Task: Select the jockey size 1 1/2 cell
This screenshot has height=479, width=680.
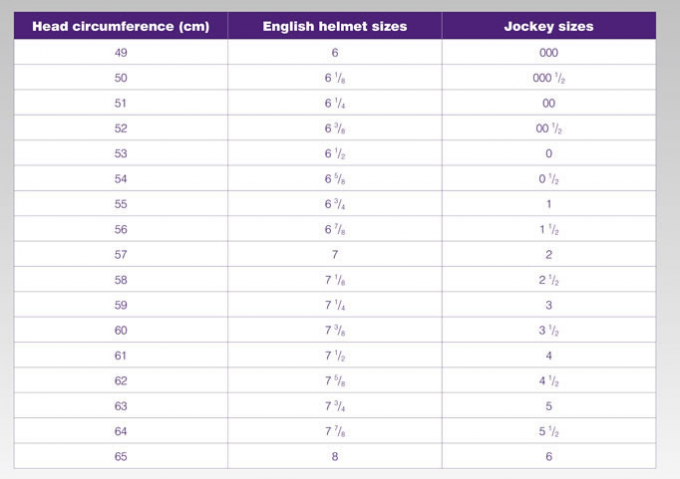Action: (549, 229)
